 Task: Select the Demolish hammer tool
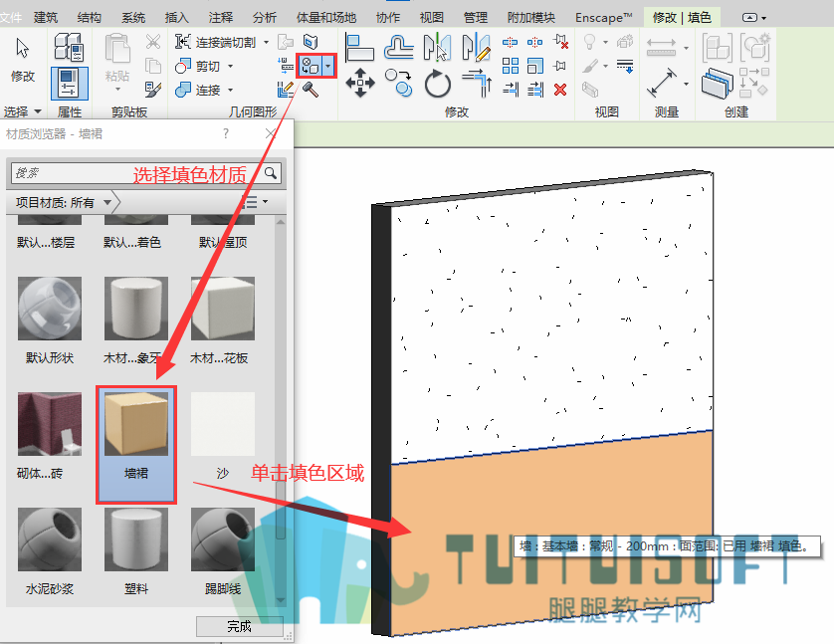[311, 90]
